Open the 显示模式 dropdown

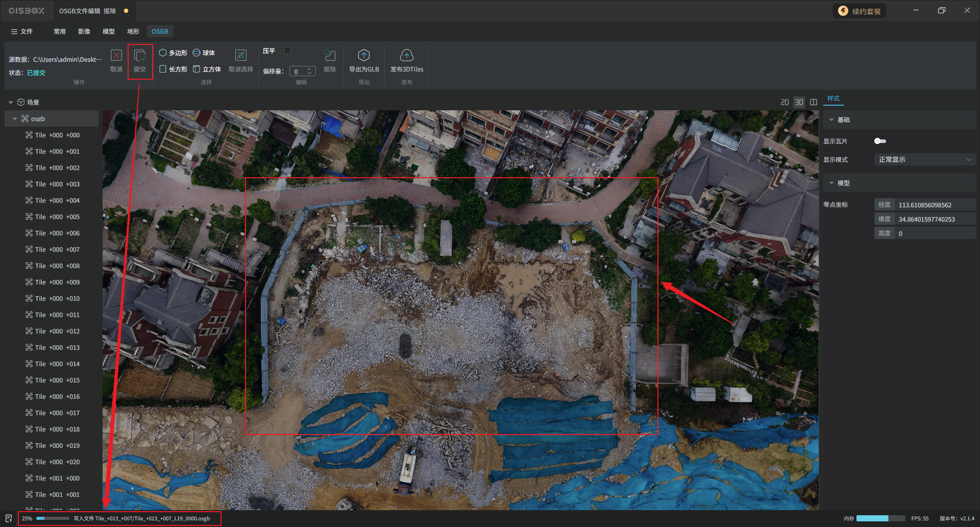click(924, 160)
